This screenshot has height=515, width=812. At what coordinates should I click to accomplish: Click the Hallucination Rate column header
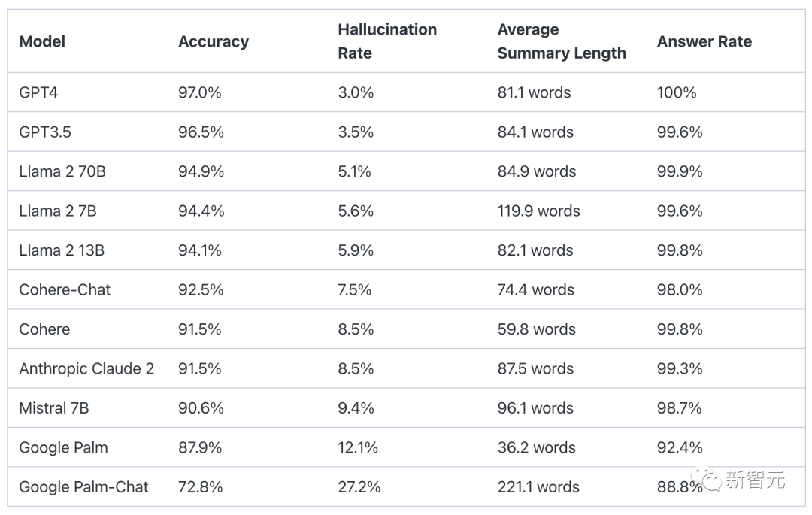(x=387, y=41)
